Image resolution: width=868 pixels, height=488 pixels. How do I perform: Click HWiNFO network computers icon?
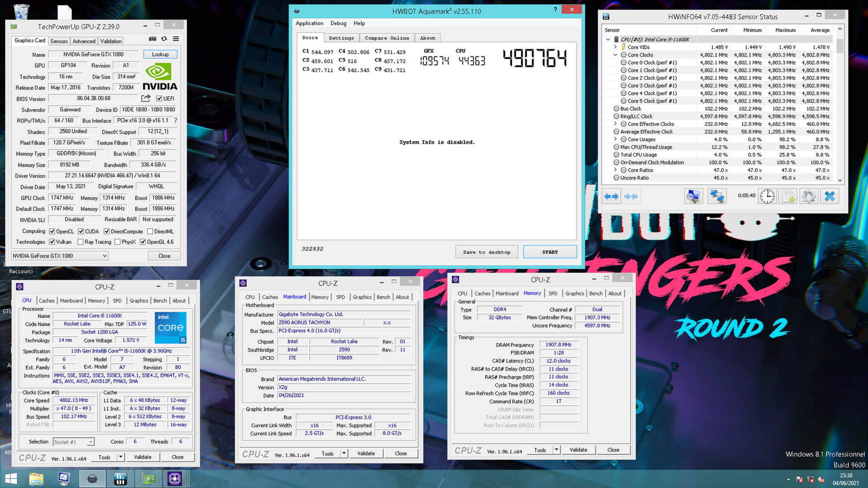point(717,196)
